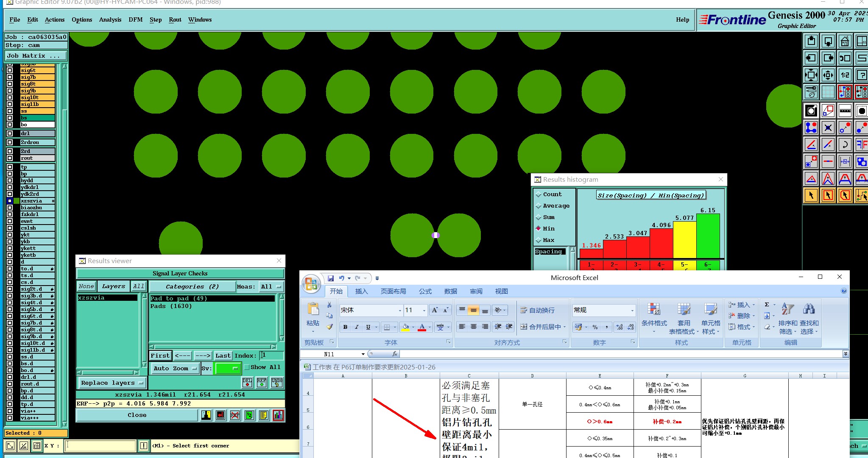Open the Replace layers dropdown
This screenshot has height=458, width=868.
pos(112,383)
